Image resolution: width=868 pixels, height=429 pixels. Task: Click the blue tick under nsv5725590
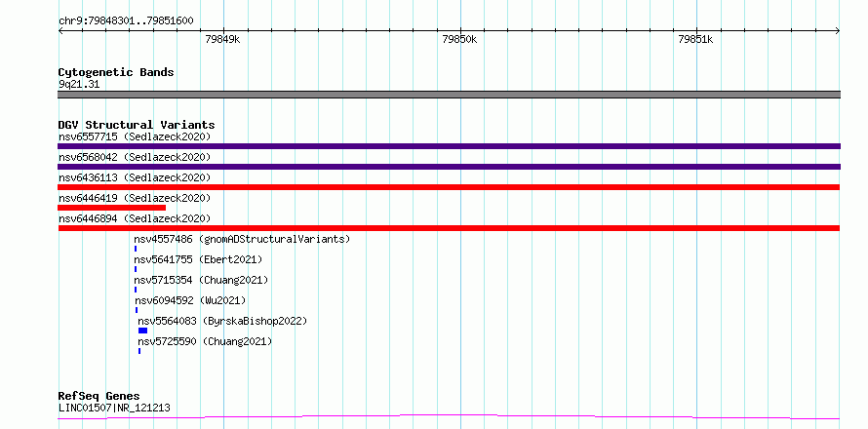138,351
